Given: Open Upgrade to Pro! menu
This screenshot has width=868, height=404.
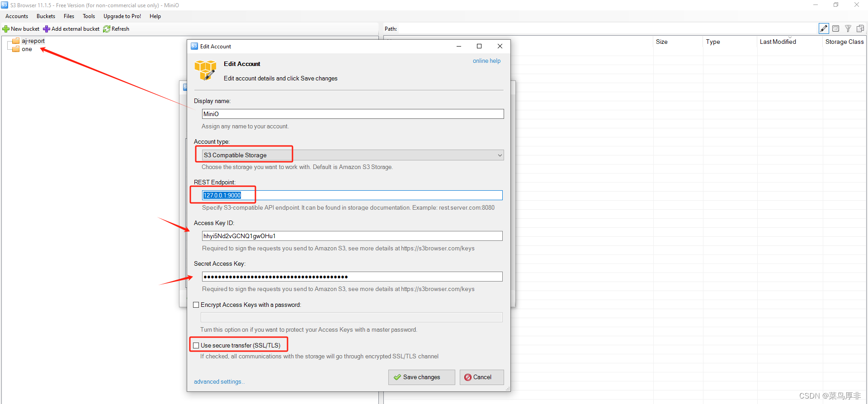Looking at the screenshot, I should click(122, 16).
